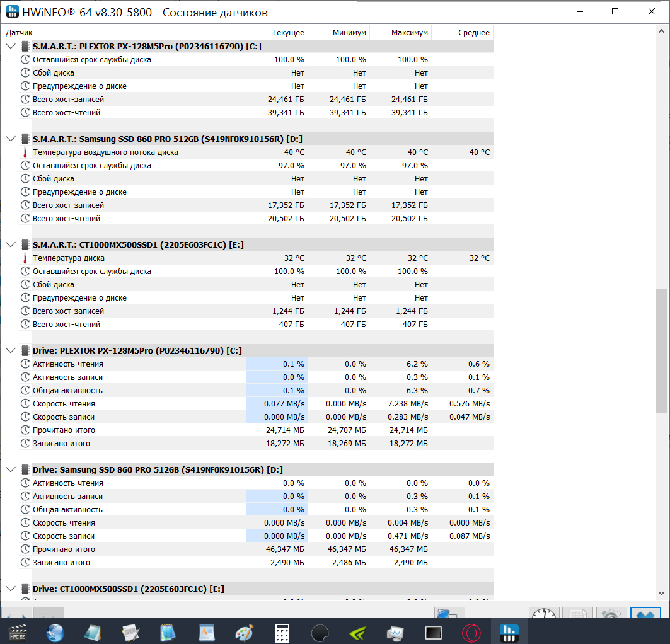This screenshot has height=644, width=670.
Task: Open the NVIDIA taskbar icon
Action: pyautogui.click(x=357, y=633)
